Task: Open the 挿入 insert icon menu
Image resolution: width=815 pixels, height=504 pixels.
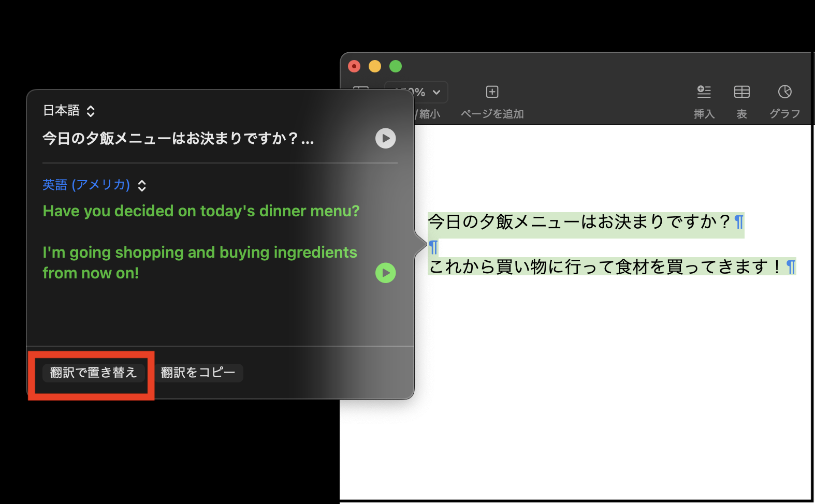Action: (x=704, y=92)
